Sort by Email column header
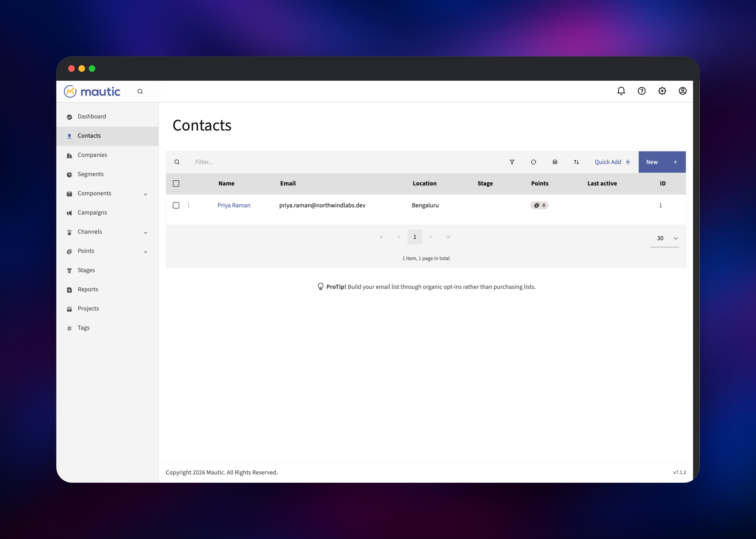756x539 pixels. [x=288, y=184]
